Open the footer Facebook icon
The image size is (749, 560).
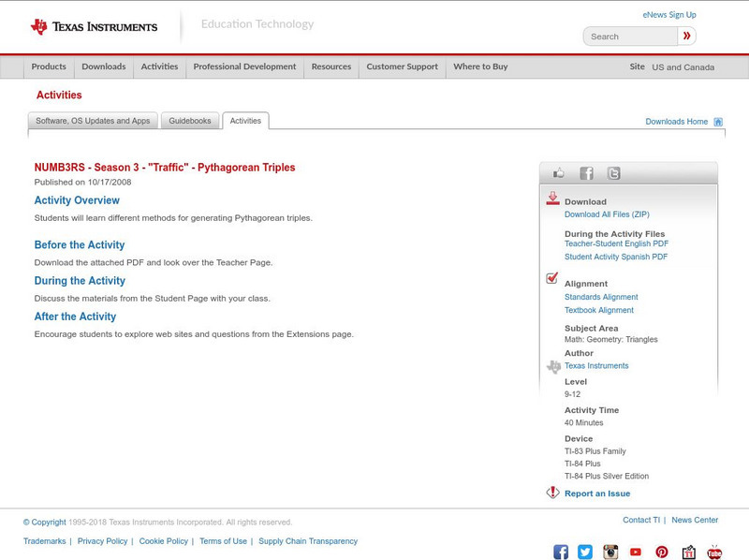[x=561, y=552]
